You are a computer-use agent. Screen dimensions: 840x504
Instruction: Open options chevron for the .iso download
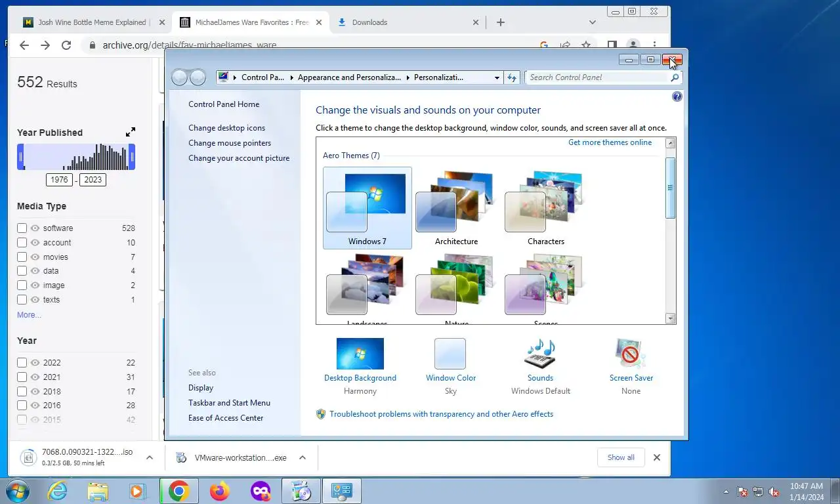[150, 457]
